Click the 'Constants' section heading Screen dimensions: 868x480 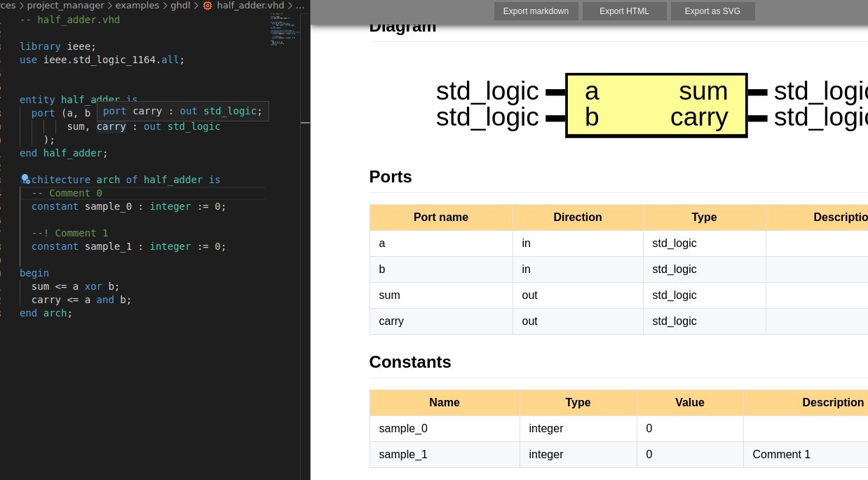point(410,362)
